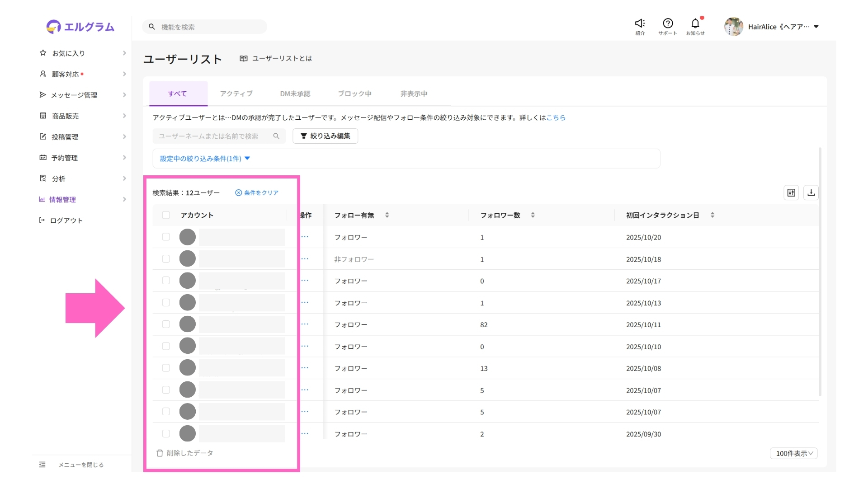Open the お知らせ notifications bell
Image resolution: width=868 pixels, height=488 pixels.
(695, 23)
